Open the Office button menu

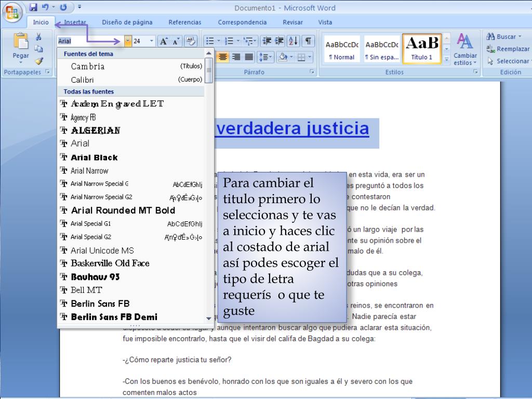(x=12, y=12)
